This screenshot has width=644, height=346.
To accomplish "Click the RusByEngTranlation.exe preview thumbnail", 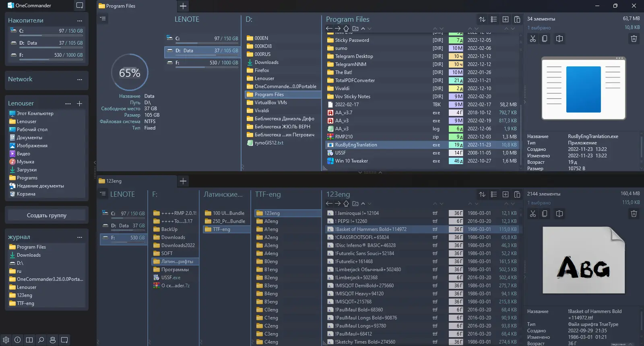I will [584, 89].
